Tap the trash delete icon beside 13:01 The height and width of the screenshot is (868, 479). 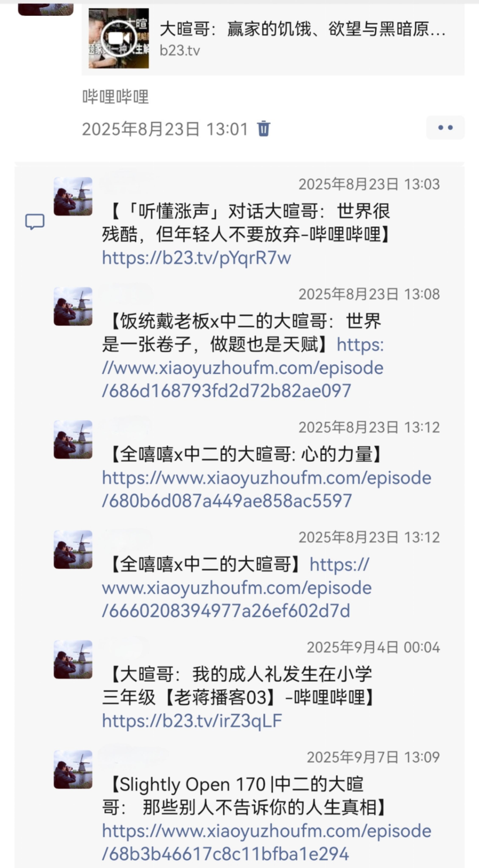click(263, 129)
